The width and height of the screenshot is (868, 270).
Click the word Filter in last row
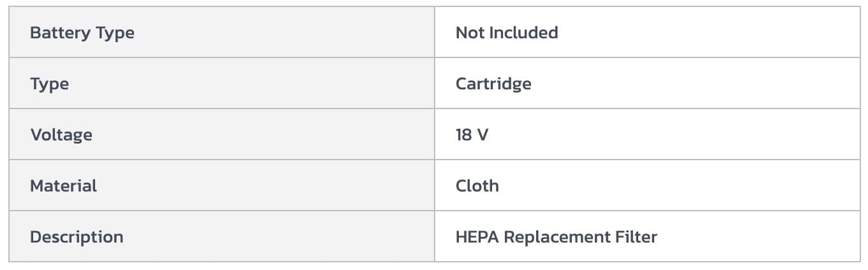tap(636, 237)
